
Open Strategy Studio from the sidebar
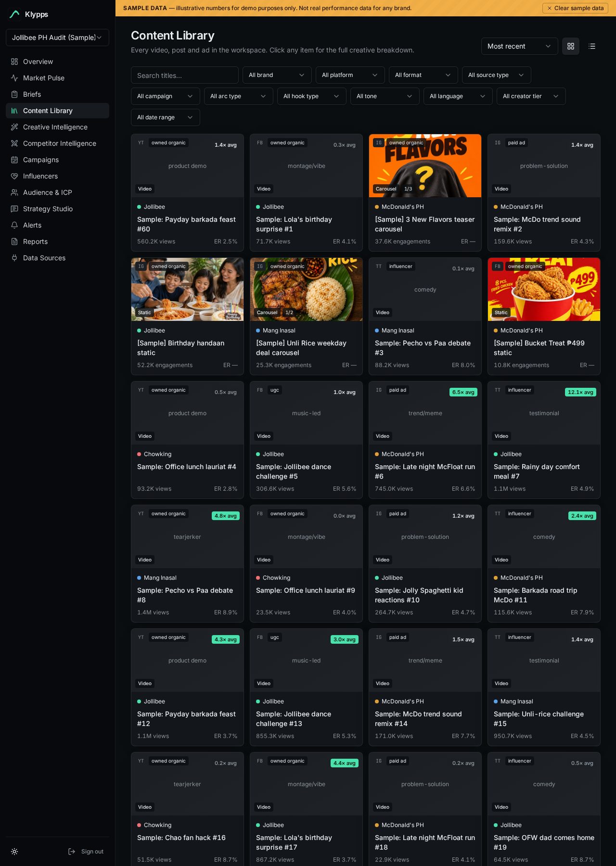pyautogui.click(x=57, y=209)
